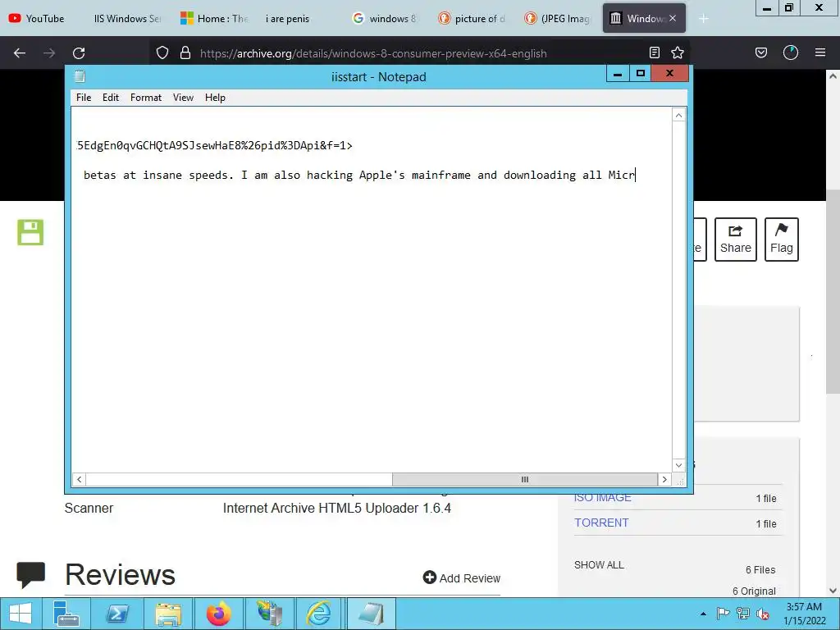Open the Windows Start button

20,614
